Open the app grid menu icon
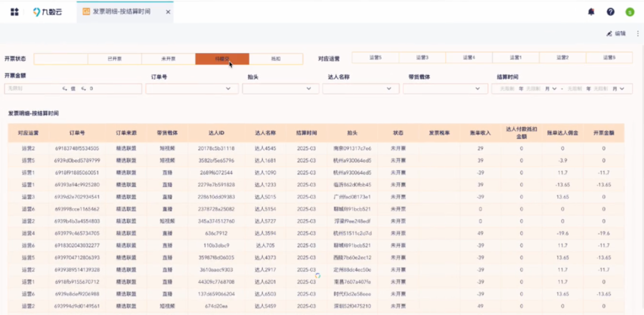The image size is (644, 315). (x=14, y=12)
